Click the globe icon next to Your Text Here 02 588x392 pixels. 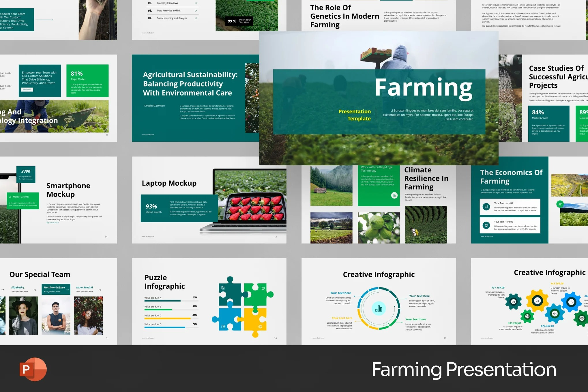pos(486,225)
